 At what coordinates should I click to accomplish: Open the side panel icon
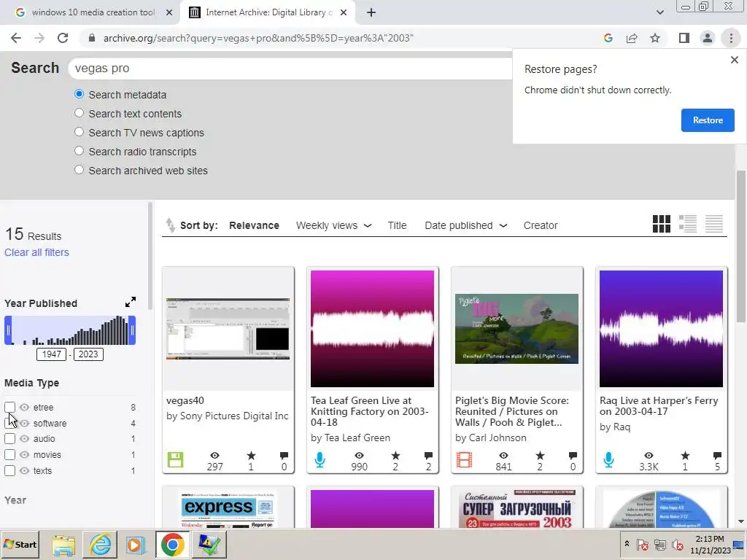(684, 38)
